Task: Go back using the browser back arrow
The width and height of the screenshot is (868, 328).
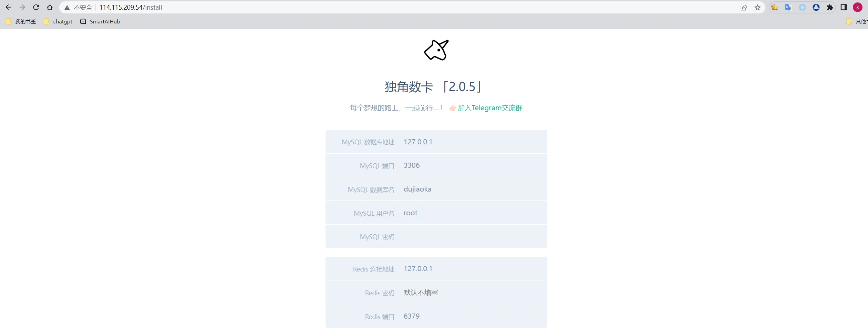Action: click(9, 7)
